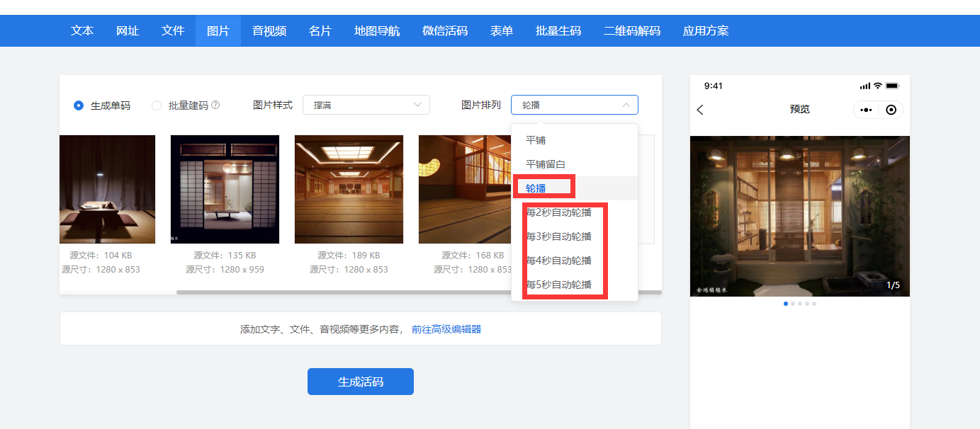Go to the 批量生成 tab

(x=558, y=31)
